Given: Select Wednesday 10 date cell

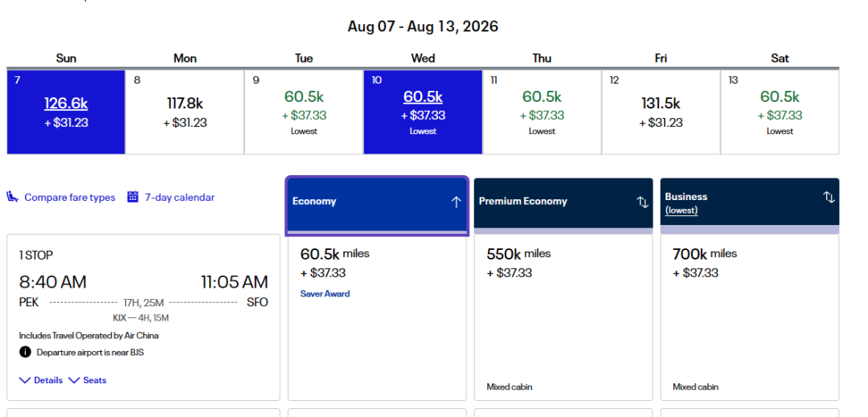Looking at the screenshot, I should pyautogui.click(x=423, y=112).
